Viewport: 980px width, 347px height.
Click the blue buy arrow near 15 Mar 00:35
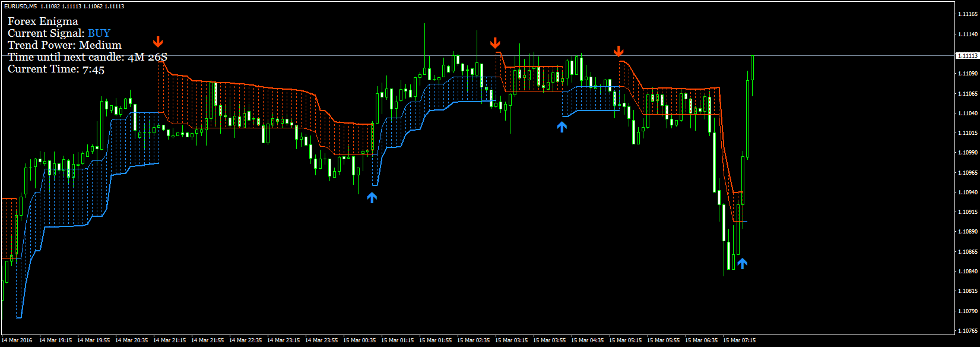tap(372, 197)
